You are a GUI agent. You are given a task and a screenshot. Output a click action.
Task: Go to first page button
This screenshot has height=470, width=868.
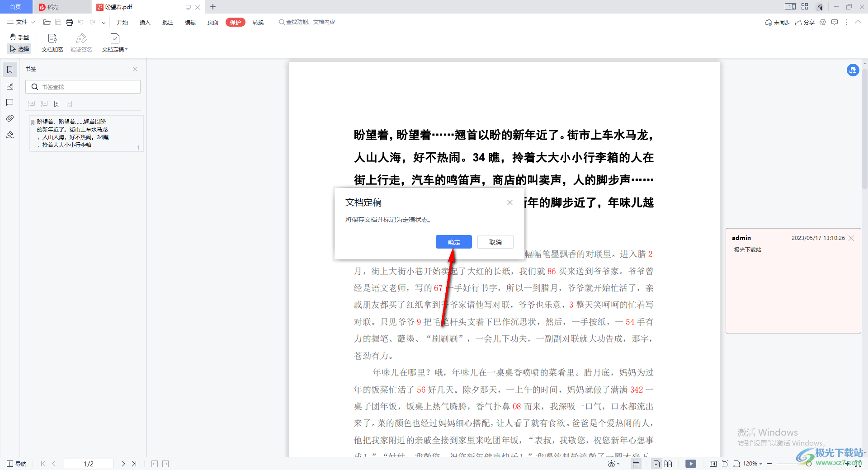tap(43, 464)
